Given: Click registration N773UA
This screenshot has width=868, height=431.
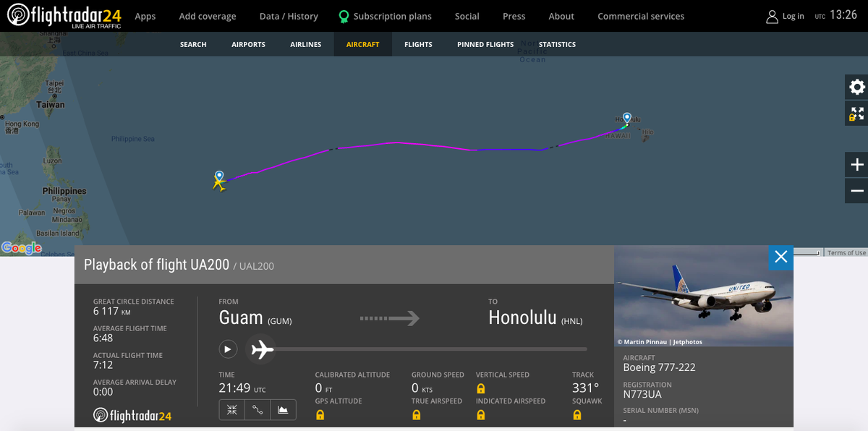Looking at the screenshot, I should [642, 394].
